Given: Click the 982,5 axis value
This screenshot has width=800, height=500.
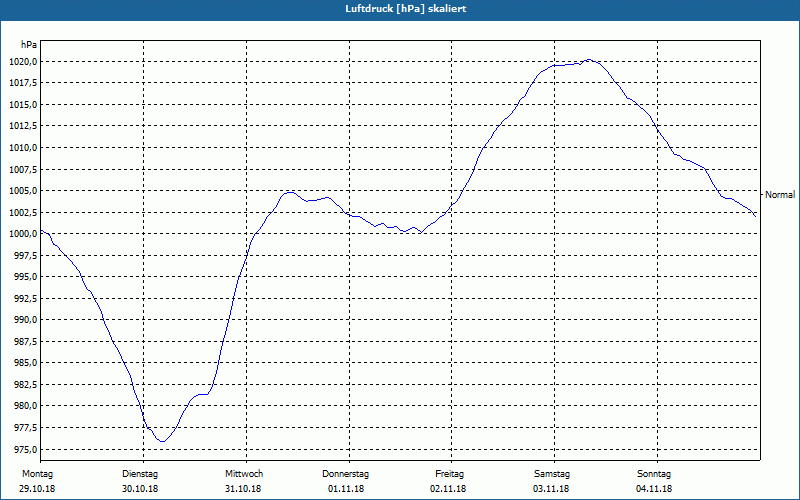Looking at the screenshot, I should coord(25,385).
